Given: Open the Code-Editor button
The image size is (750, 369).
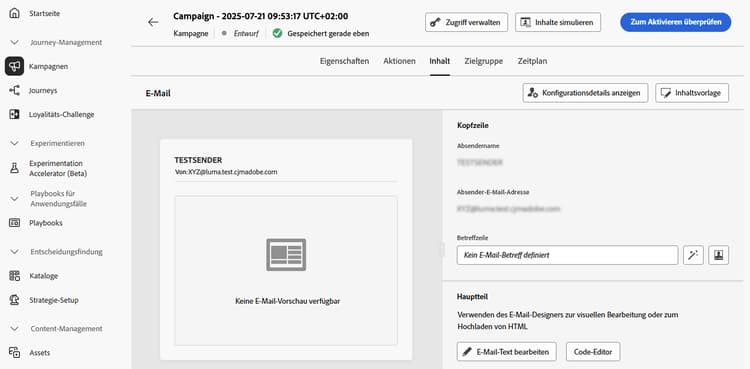Looking at the screenshot, I should (x=593, y=352).
